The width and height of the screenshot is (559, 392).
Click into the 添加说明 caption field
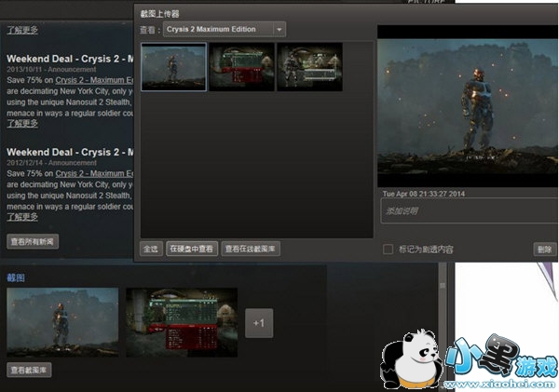470,211
